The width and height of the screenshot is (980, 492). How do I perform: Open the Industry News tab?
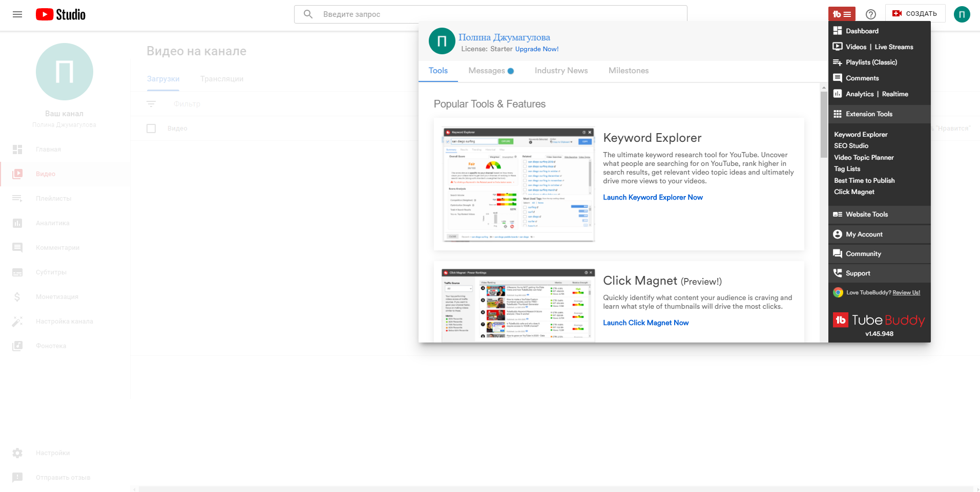pyautogui.click(x=561, y=71)
